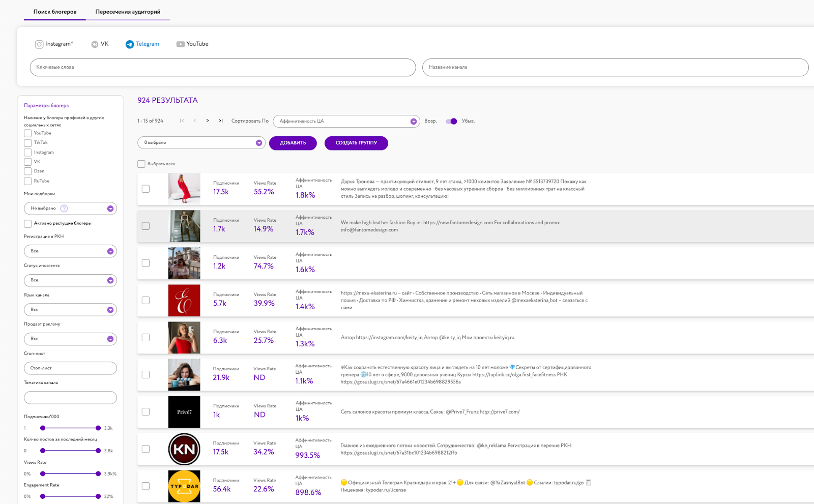Select the YouTube platform icon
814x504 pixels.
point(180,44)
